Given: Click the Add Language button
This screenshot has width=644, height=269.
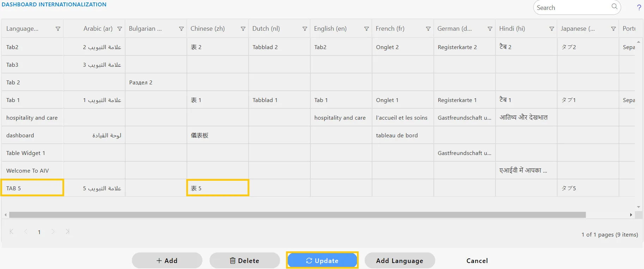Looking at the screenshot, I should coord(400,261).
